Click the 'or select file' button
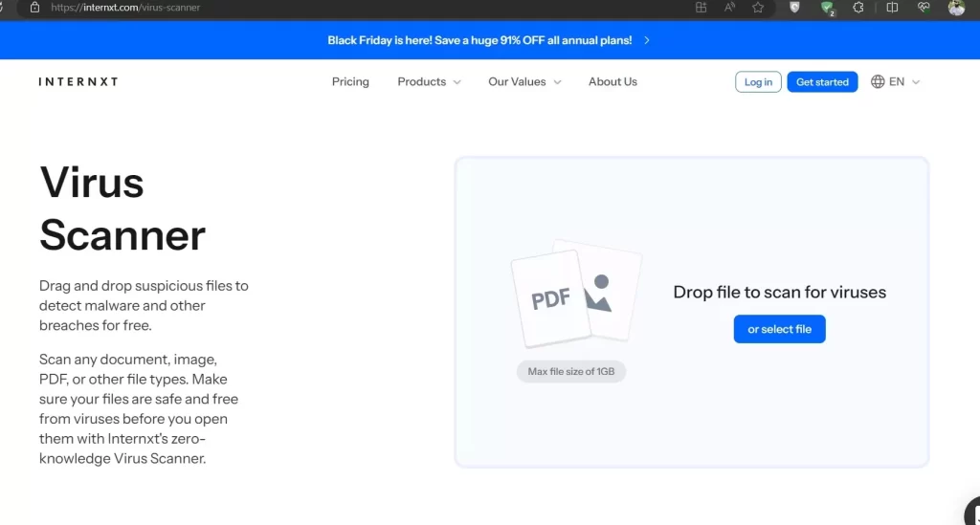The height and width of the screenshot is (525, 980). 779,329
